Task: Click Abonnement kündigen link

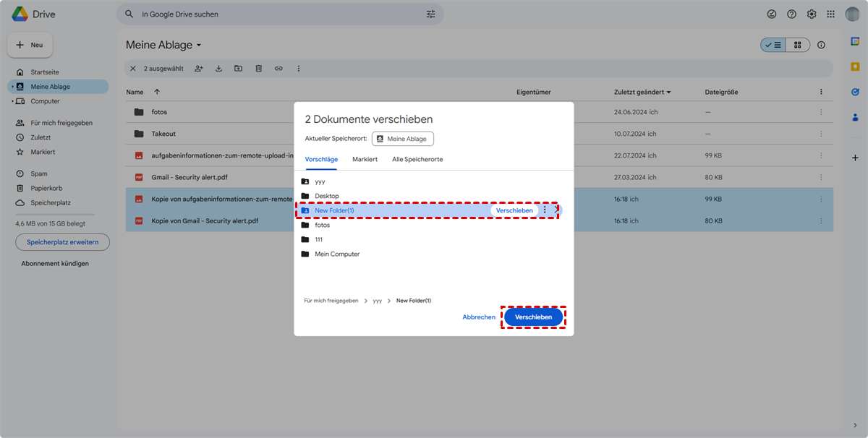Action: tap(55, 264)
